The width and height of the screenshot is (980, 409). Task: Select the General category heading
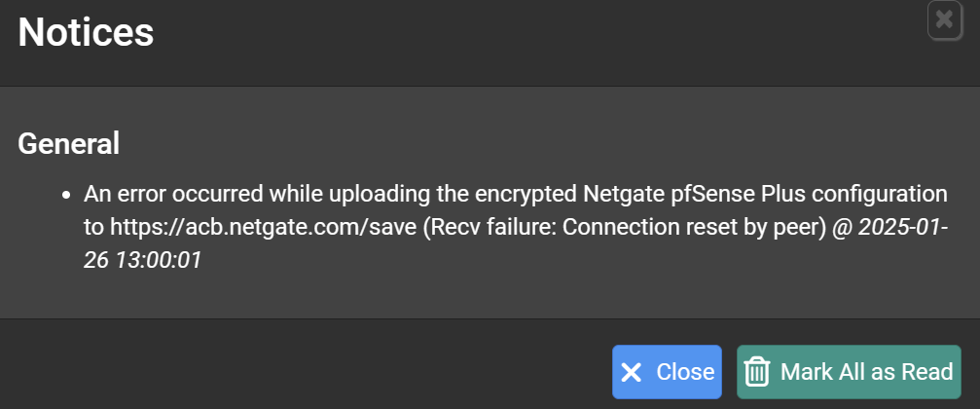[68, 144]
